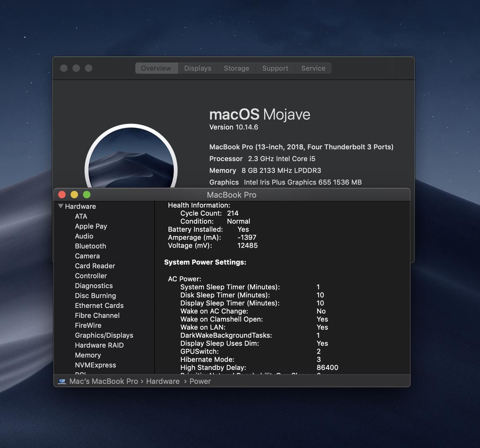Open the Service tab
480x448 pixels.
click(x=313, y=68)
